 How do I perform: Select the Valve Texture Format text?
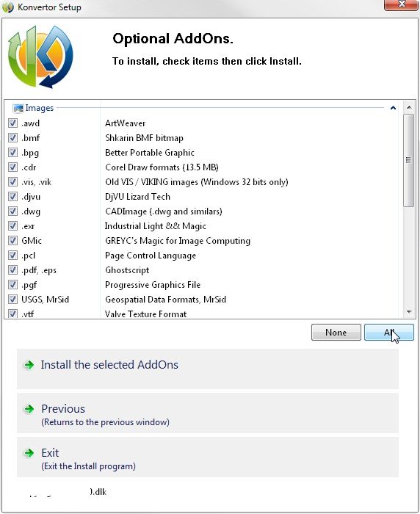pyautogui.click(x=146, y=314)
